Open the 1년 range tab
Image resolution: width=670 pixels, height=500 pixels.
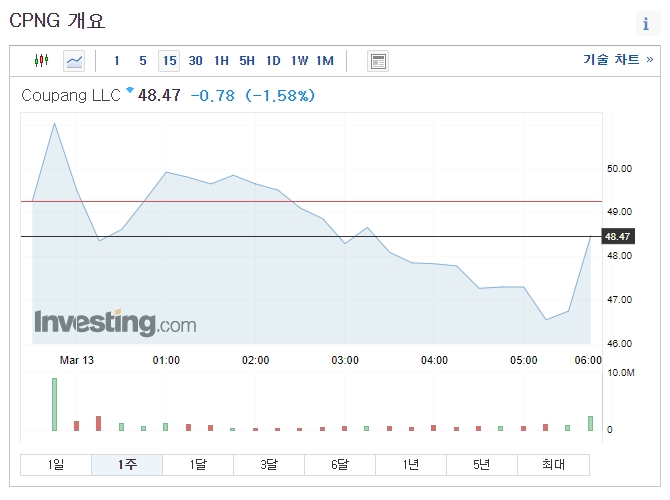pos(411,465)
